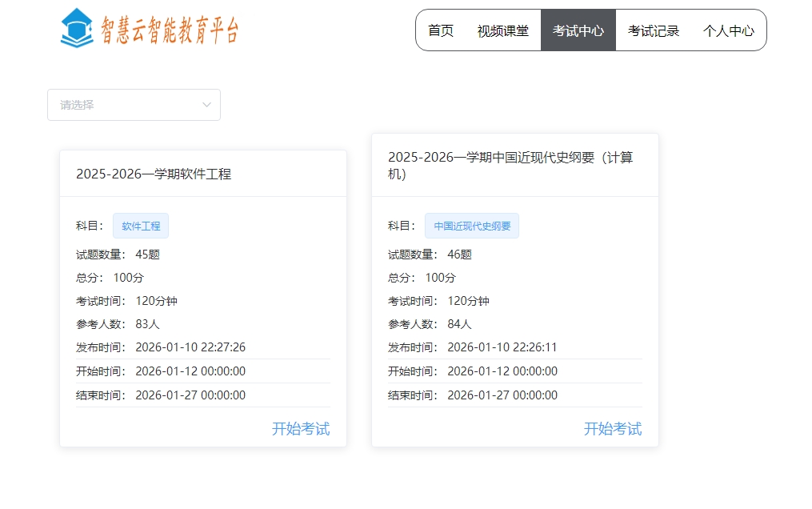Open the 视频课堂 tab
The width and height of the screenshot is (812, 509).
[x=503, y=30]
